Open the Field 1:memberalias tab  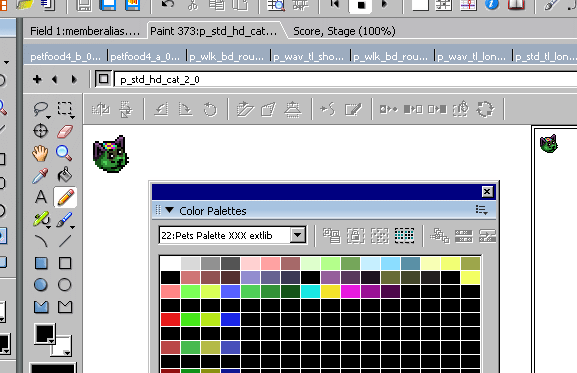point(85,31)
